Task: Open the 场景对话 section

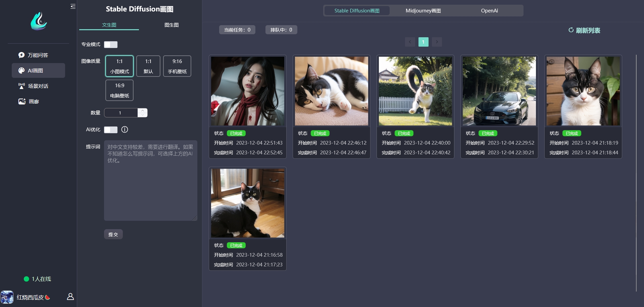Action: click(x=38, y=86)
